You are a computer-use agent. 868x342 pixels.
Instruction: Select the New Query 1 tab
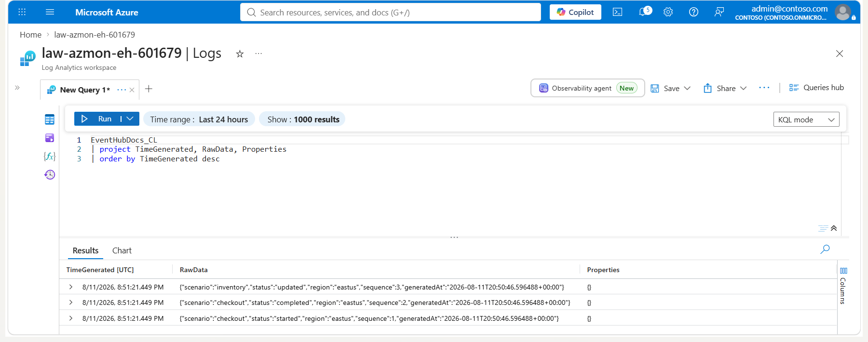(x=85, y=90)
